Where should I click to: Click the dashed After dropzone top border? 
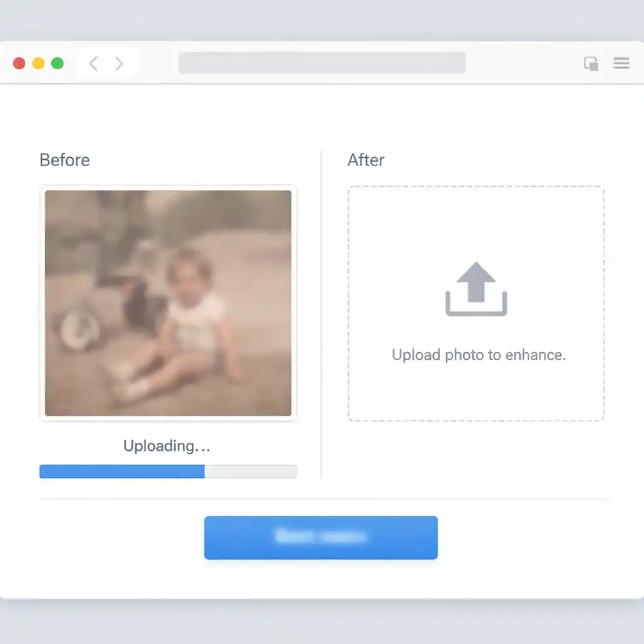476,186
